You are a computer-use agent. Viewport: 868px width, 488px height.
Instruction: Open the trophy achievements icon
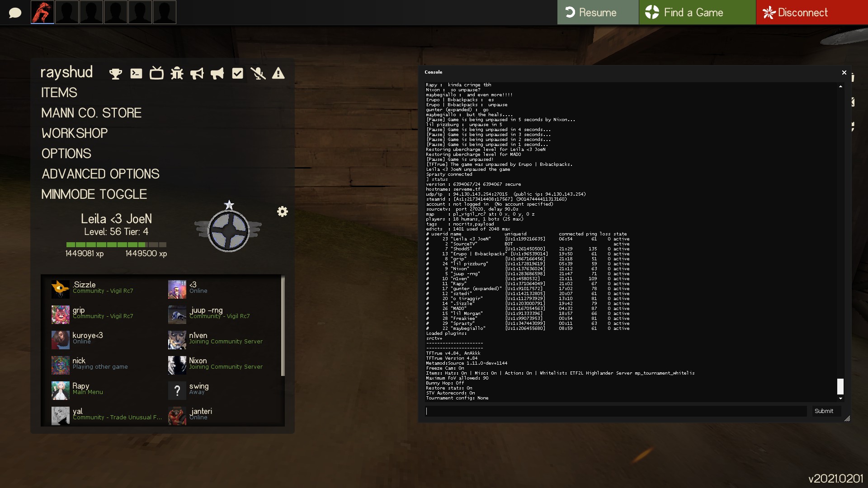pyautogui.click(x=116, y=73)
